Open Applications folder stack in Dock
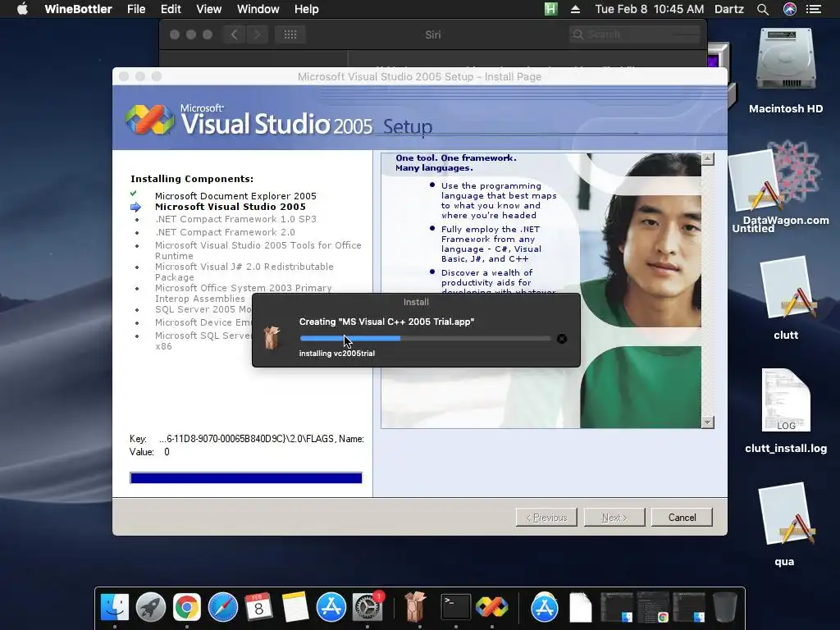The height and width of the screenshot is (630, 840). [x=545, y=608]
